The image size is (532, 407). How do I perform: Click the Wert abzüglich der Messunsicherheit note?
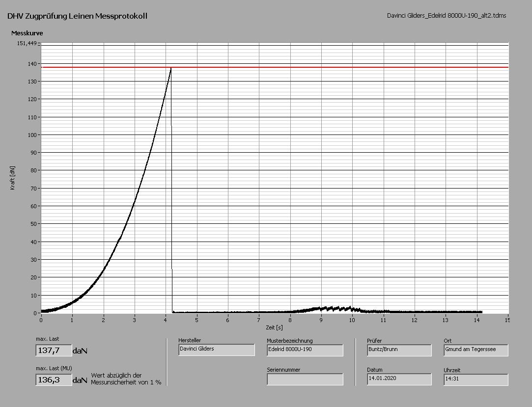[x=126, y=379]
